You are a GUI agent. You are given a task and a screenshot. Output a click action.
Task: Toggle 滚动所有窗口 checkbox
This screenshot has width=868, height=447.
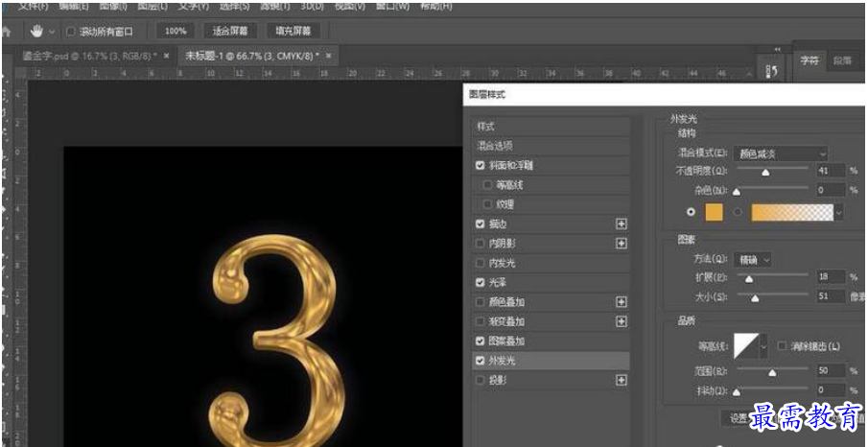tap(70, 32)
